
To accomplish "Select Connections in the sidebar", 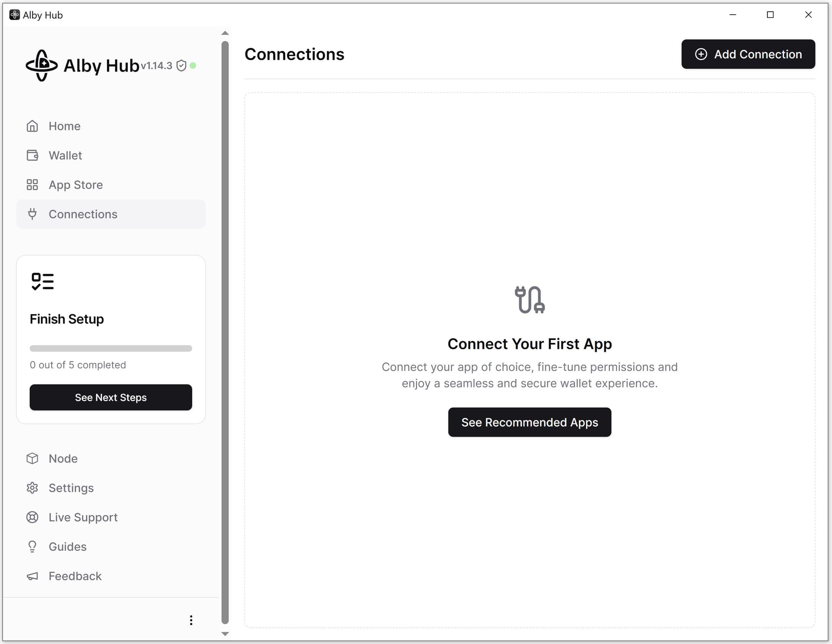I will [111, 214].
